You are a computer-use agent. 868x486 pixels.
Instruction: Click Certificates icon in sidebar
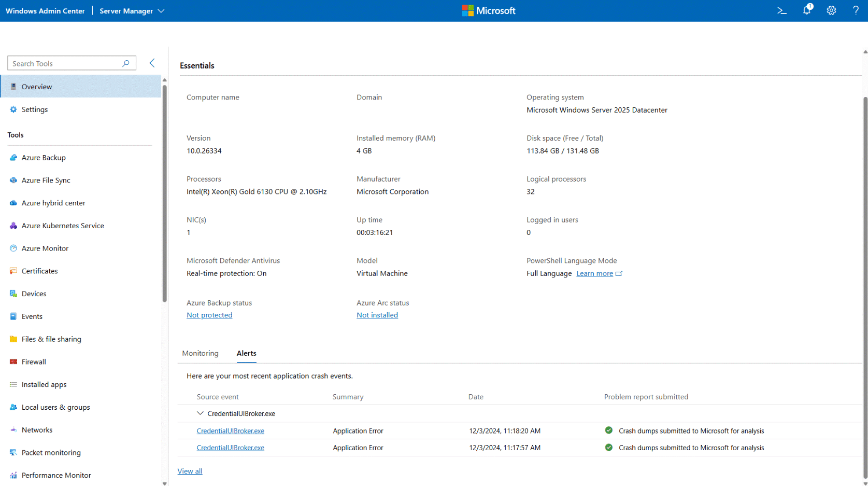[x=13, y=271]
